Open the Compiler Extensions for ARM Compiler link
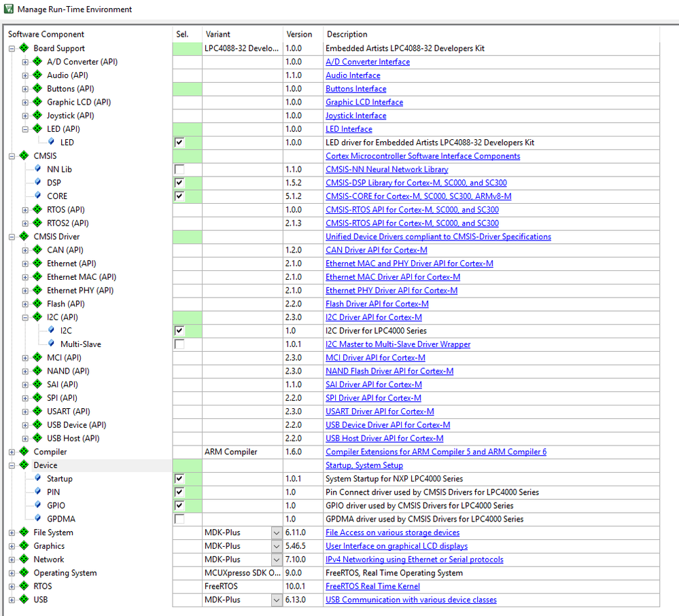This screenshot has height=616, width=679. pos(436,452)
